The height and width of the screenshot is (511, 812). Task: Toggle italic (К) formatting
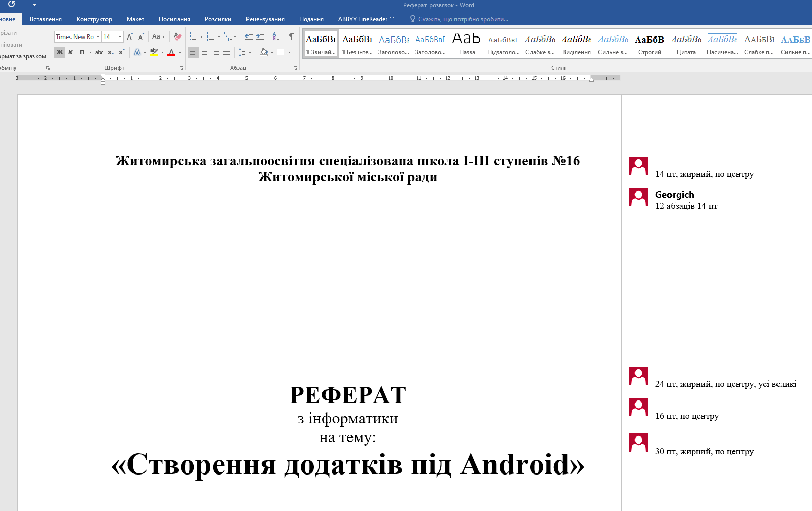tap(70, 52)
